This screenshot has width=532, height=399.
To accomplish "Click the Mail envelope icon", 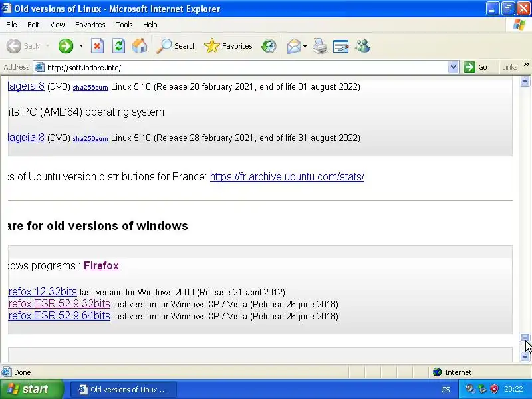I will tap(294, 46).
